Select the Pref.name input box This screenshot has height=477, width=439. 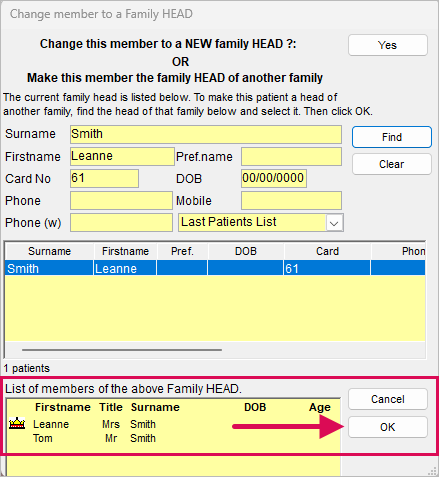(291, 156)
